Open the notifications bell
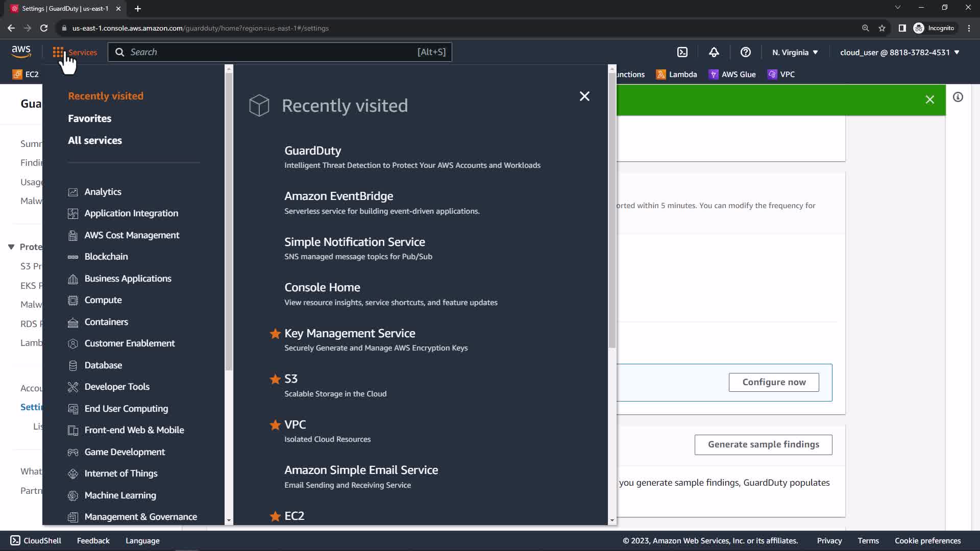Screen dimensions: 980x551 click(x=714, y=52)
